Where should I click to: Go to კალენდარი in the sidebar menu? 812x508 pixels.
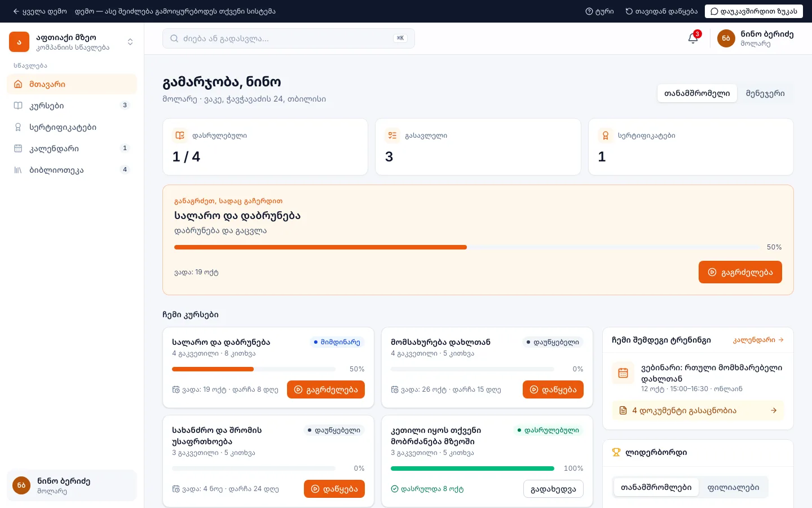[x=72, y=148]
